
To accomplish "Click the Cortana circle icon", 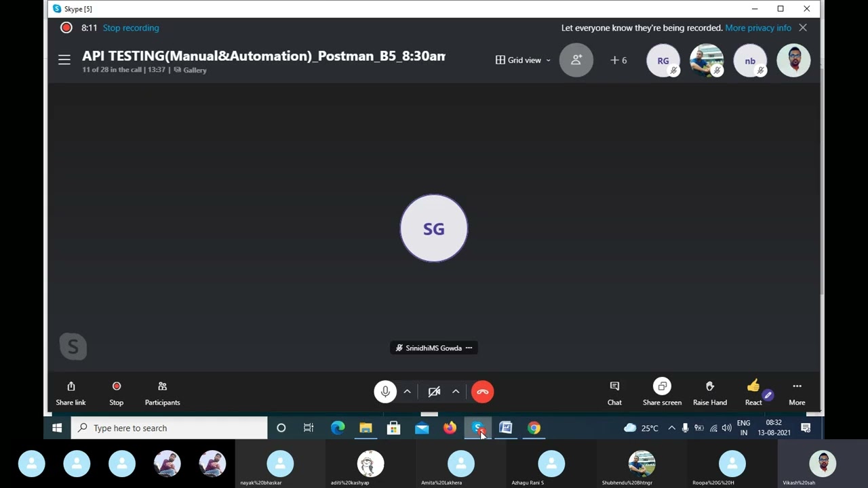I will (x=281, y=428).
